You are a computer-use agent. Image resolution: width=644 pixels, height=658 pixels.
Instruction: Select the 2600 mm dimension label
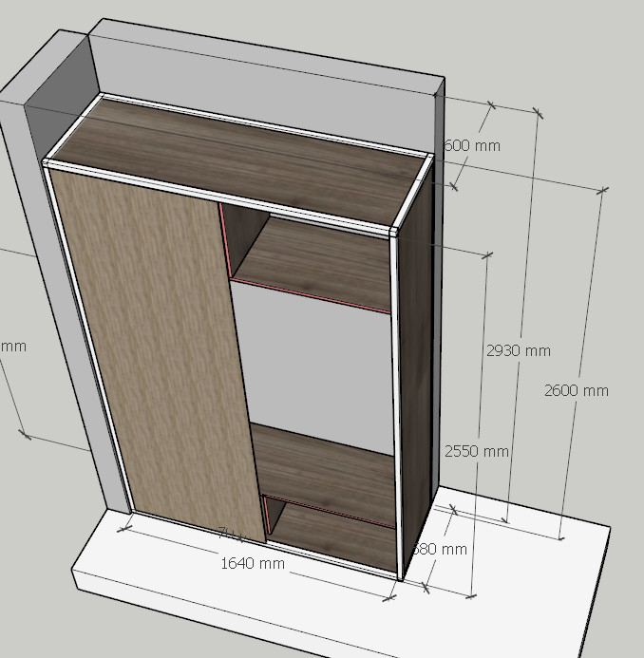[x=576, y=390]
